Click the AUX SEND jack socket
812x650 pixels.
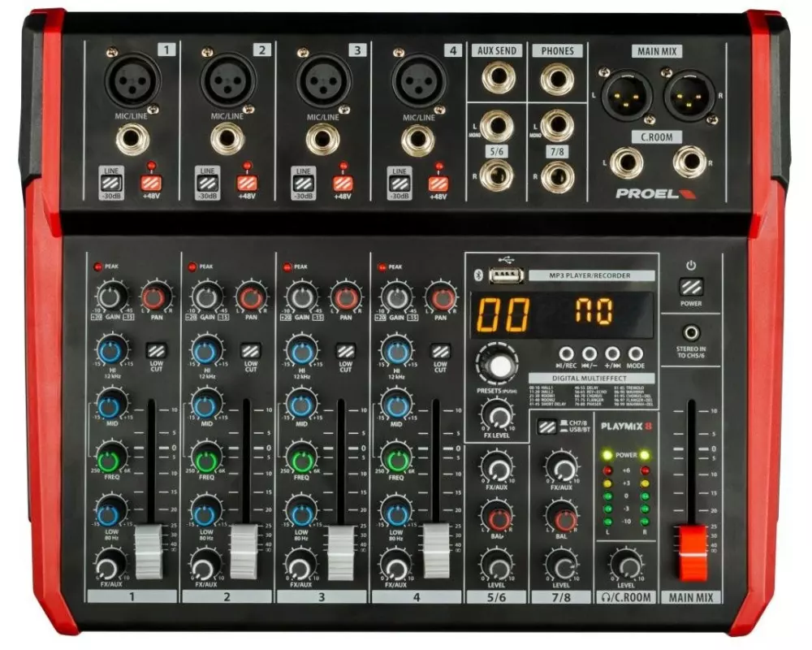coord(498,77)
